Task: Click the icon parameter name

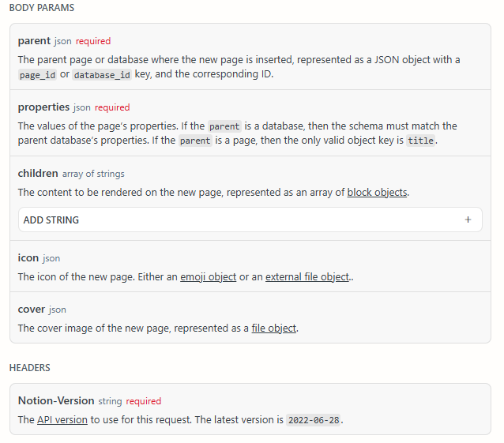Action: 28,257
